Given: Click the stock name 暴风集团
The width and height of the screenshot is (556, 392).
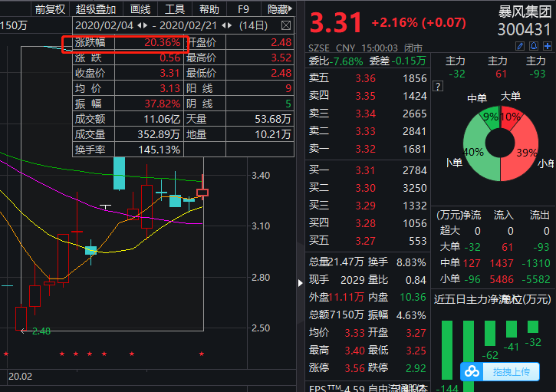Looking at the screenshot, I should coord(525,12).
